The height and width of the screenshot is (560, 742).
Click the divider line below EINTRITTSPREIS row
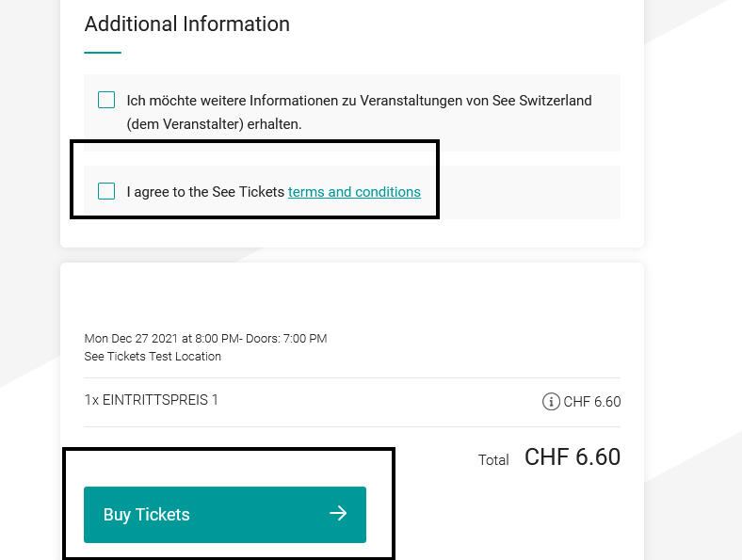point(352,426)
